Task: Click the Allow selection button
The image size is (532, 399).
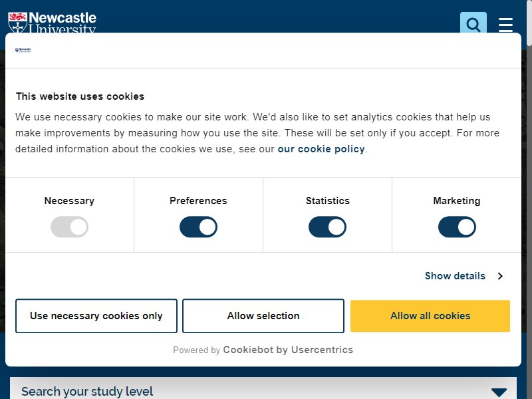Action: coord(263,316)
